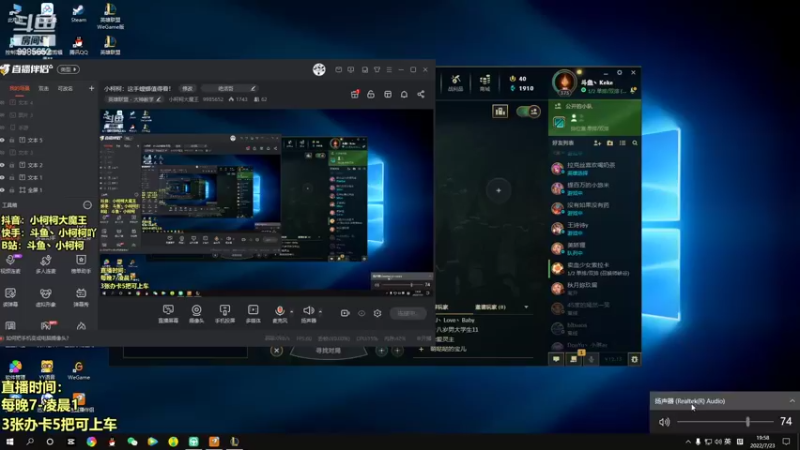The height and width of the screenshot is (450, 800).
Task: Toggle visibility of layer 文本 5
Action: pyautogui.click(x=3, y=140)
